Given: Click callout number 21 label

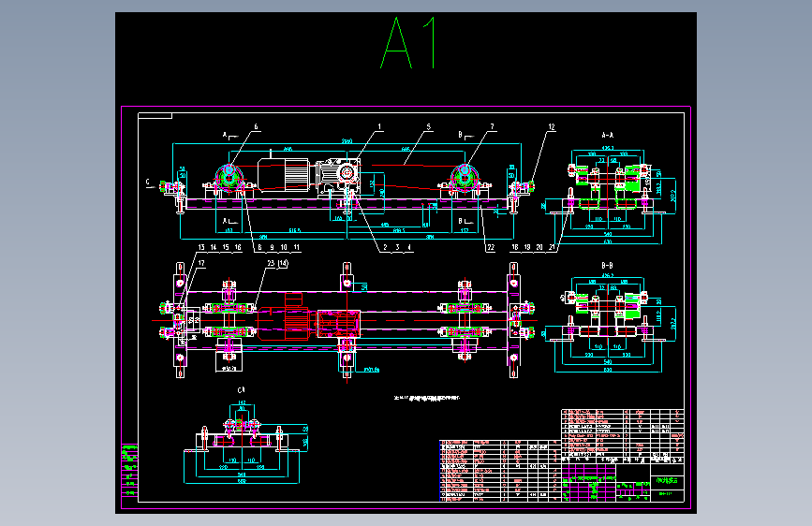Looking at the screenshot, I should [552, 247].
